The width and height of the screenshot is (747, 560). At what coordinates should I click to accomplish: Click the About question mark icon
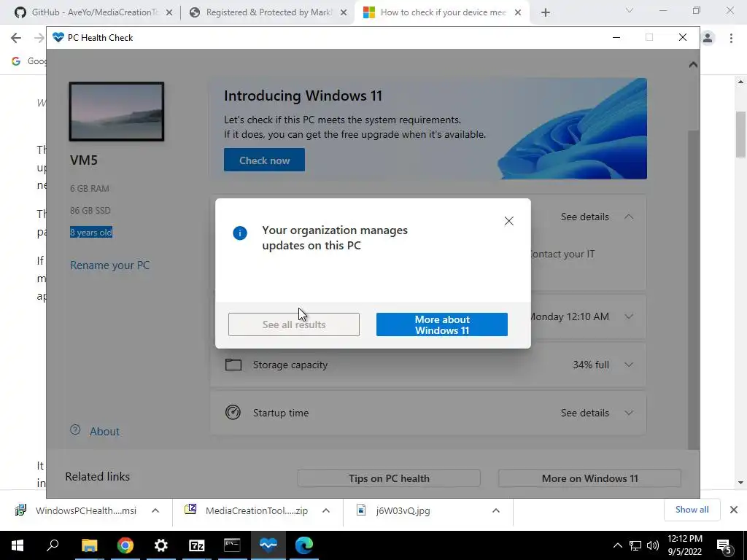pos(75,429)
